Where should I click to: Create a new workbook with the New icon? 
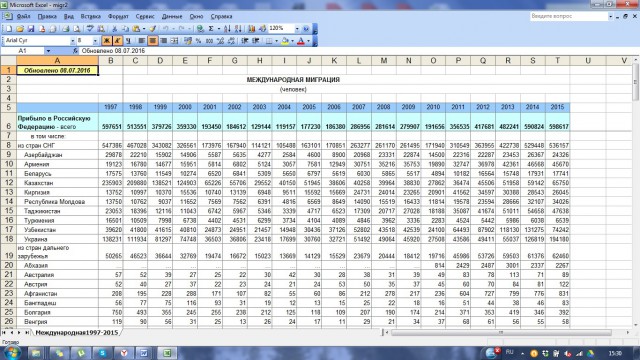(9, 29)
